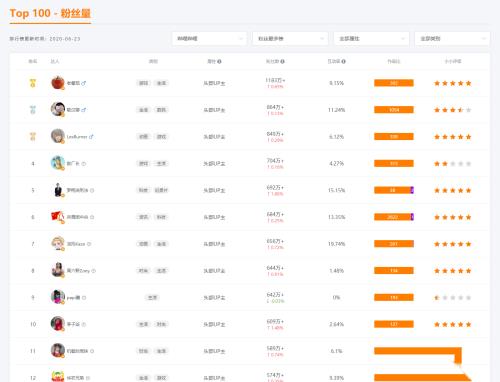500x382 pixels.
Task: Click the gender icon beside the rank 11 creator name
Action: click(x=92, y=351)
